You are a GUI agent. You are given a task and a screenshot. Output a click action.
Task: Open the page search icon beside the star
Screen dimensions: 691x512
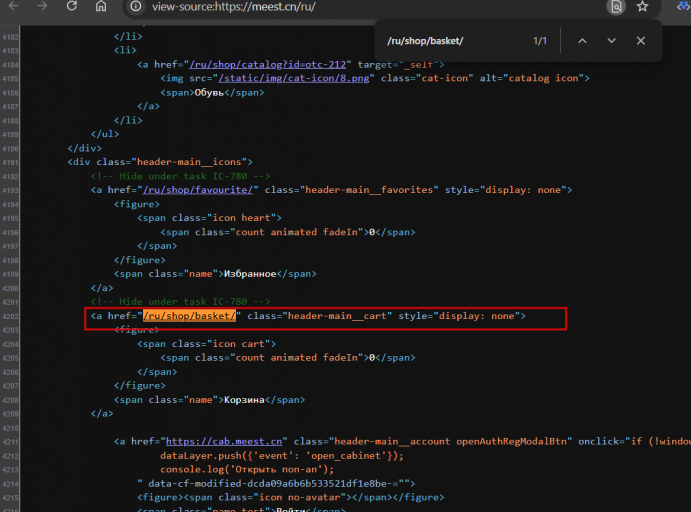(616, 7)
